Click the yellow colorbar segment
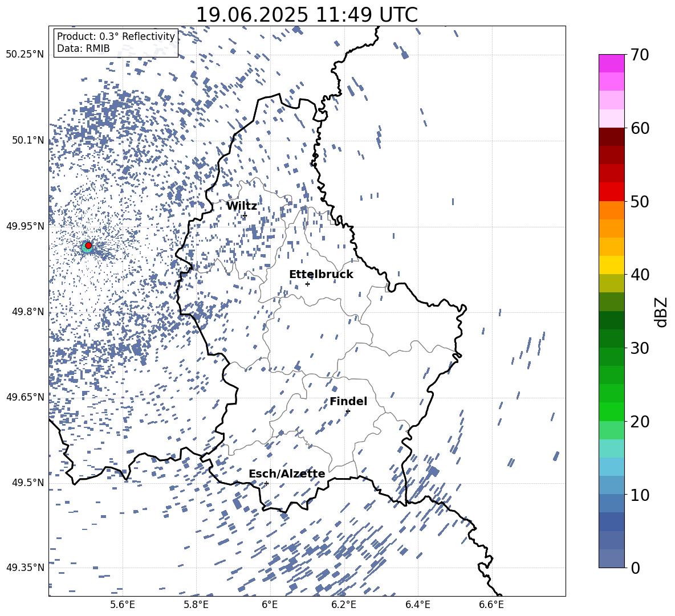The width and height of the screenshot is (675, 616). 611,265
